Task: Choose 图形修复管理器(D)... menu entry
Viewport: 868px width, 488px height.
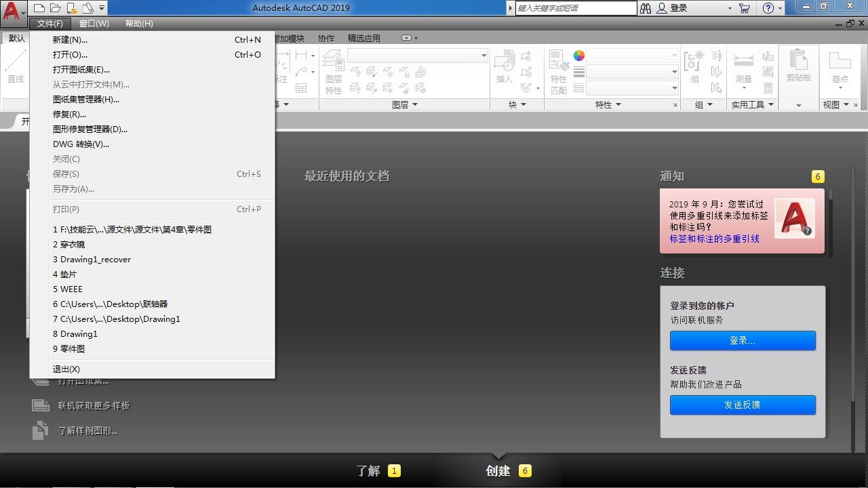Action: coord(152,129)
